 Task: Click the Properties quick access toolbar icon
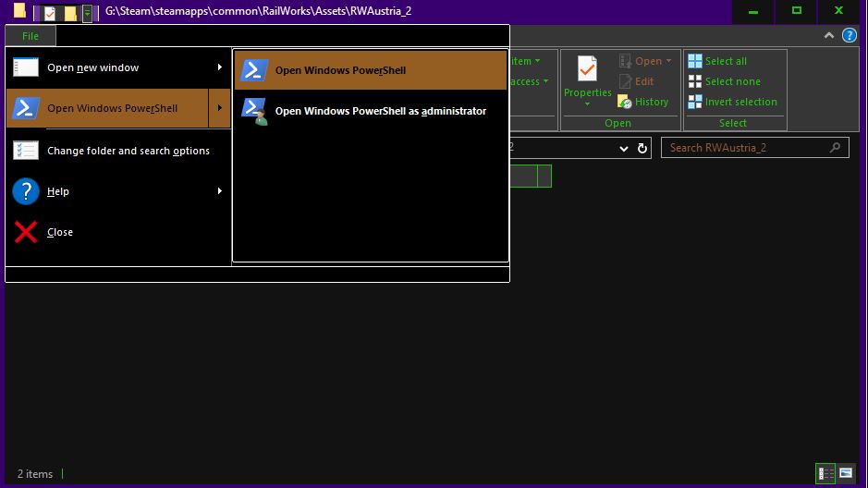tap(50, 12)
